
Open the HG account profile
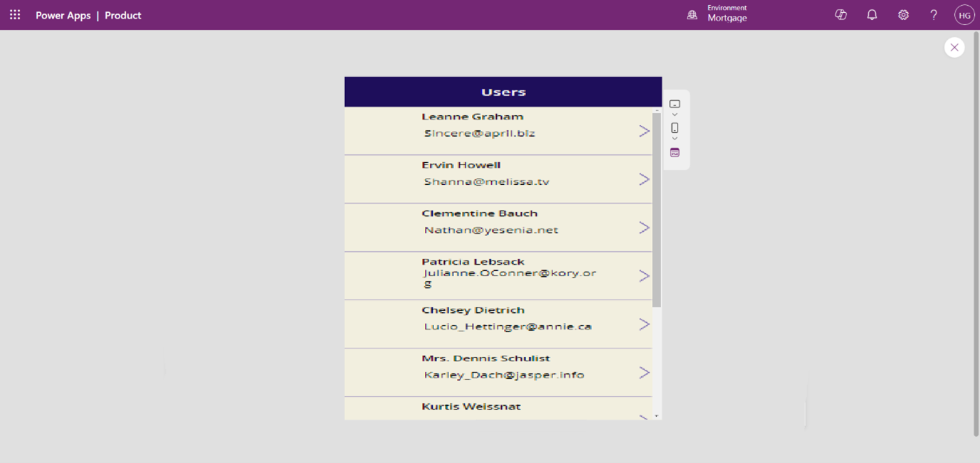point(964,15)
